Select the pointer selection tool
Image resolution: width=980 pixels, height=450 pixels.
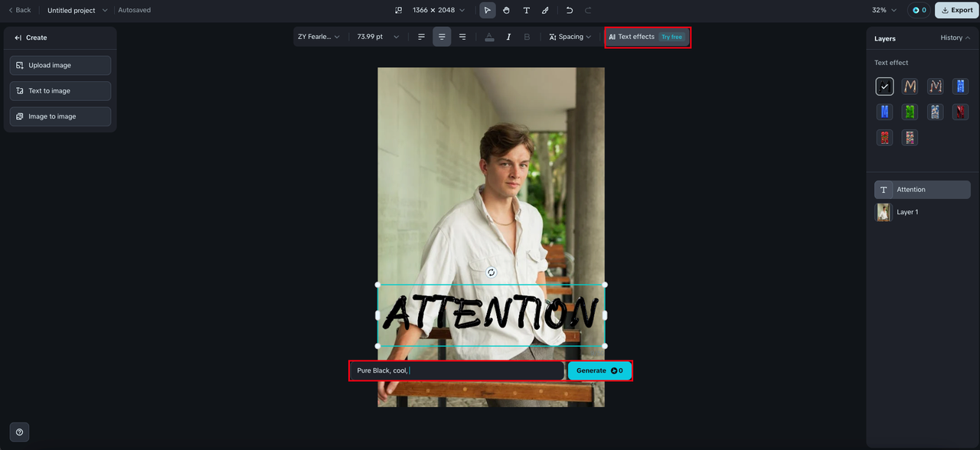[x=488, y=10]
